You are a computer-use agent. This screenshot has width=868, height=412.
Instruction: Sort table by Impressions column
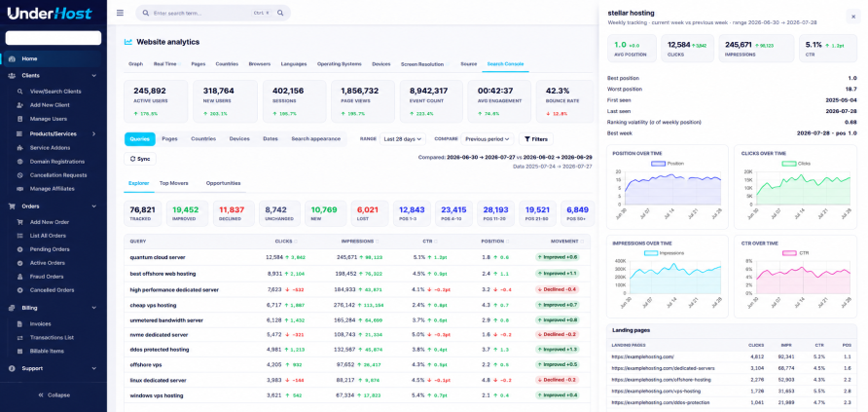(x=359, y=241)
